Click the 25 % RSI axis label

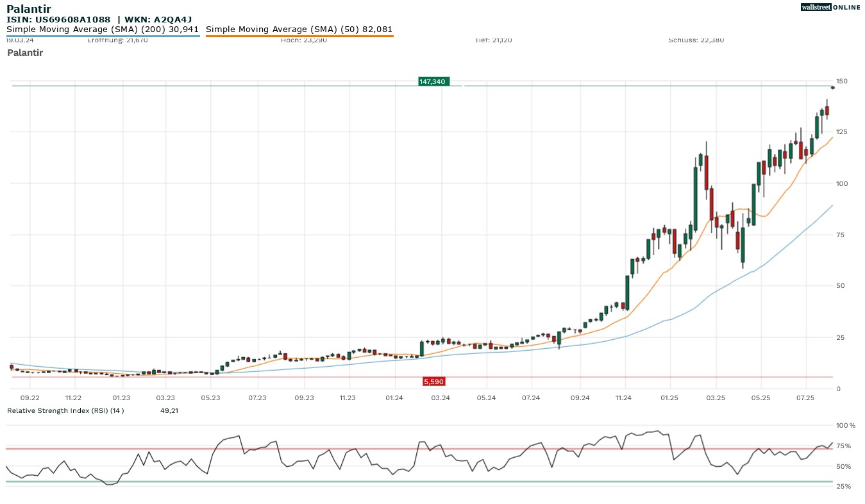tap(844, 486)
